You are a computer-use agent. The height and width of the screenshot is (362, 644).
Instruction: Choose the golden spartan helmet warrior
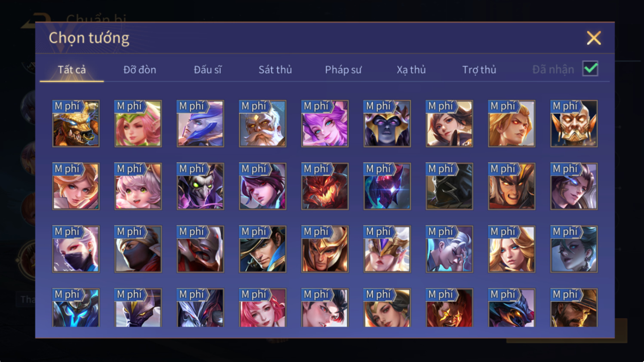[325, 249]
